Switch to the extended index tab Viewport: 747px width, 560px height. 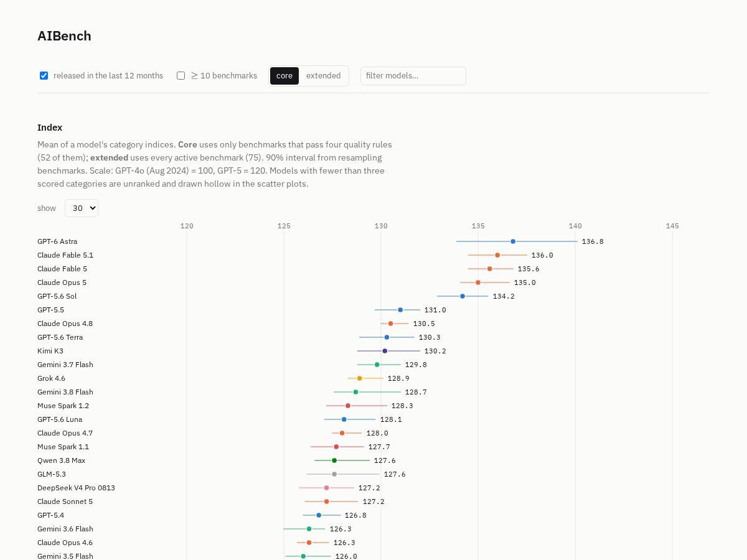[324, 76]
